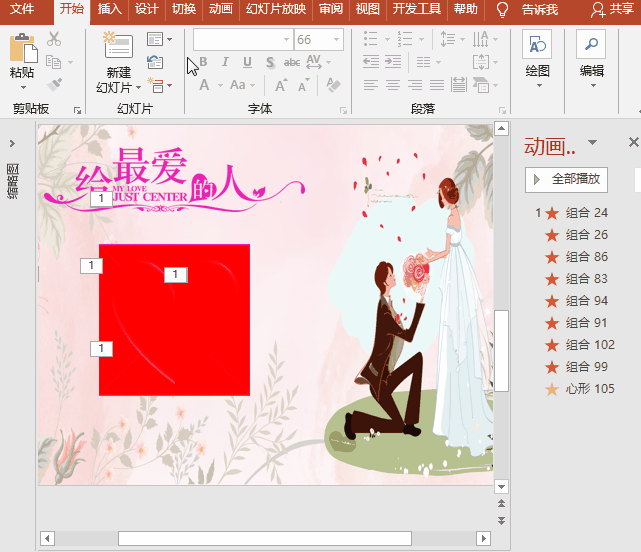Image resolution: width=641 pixels, height=552 pixels.
Task: Align text right
Action: pyautogui.click(x=415, y=85)
